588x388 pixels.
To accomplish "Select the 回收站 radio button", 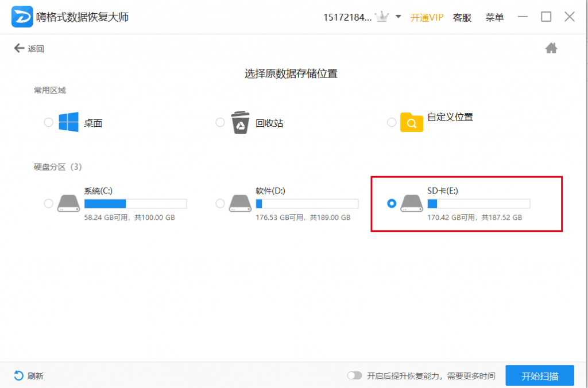I will (220, 122).
